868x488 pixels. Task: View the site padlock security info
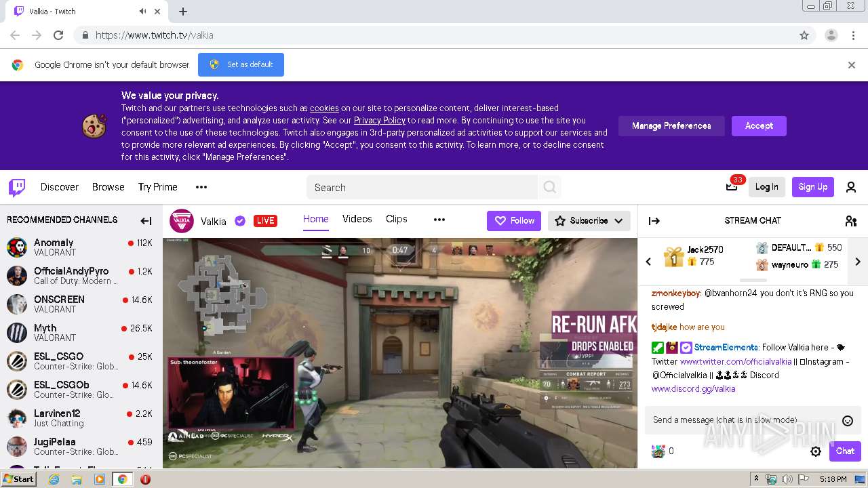tap(85, 35)
